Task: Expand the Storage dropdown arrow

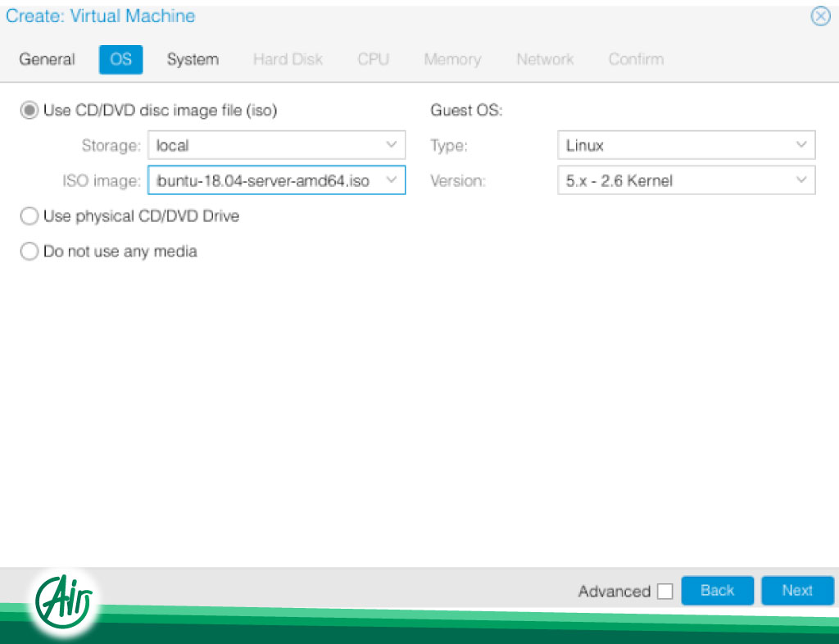Action: (392, 145)
